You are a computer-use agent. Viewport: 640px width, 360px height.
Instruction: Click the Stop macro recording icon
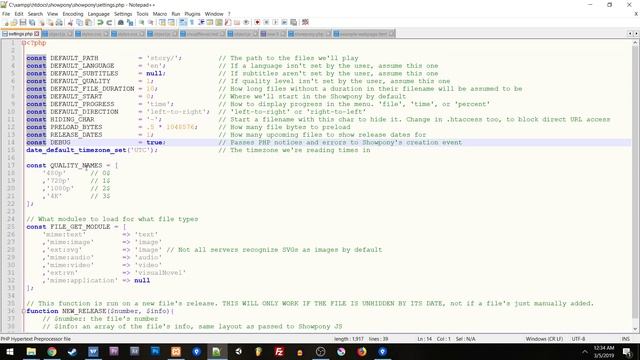266,22
